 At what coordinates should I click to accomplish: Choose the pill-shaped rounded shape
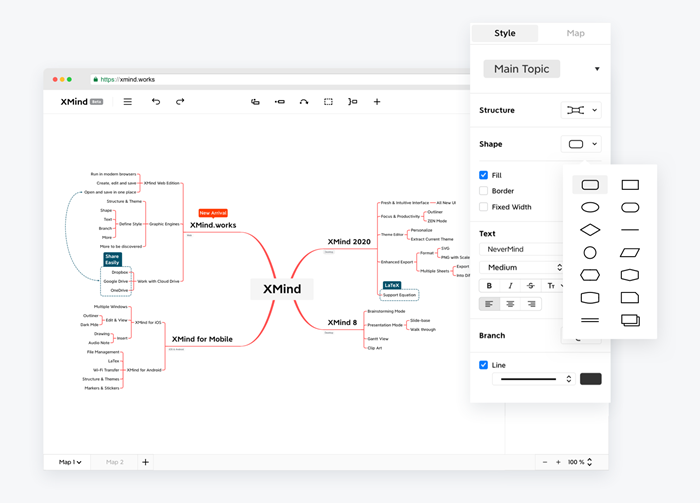click(630, 208)
